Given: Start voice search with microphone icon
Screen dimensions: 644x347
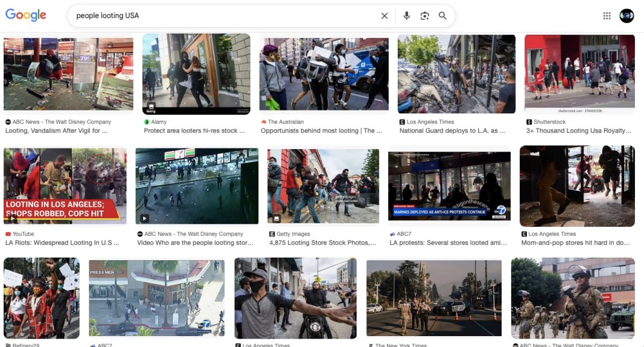Looking at the screenshot, I should point(406,16).
